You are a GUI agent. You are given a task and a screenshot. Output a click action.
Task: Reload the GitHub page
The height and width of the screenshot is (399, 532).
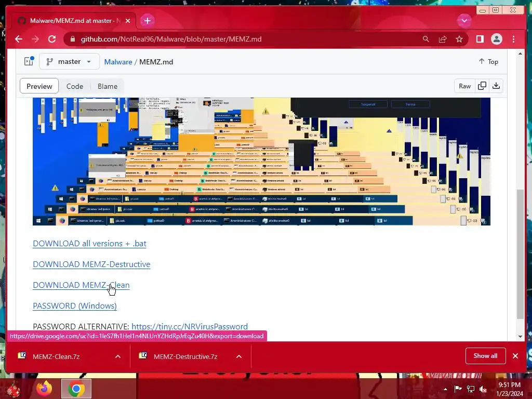(x=52, y=39)
